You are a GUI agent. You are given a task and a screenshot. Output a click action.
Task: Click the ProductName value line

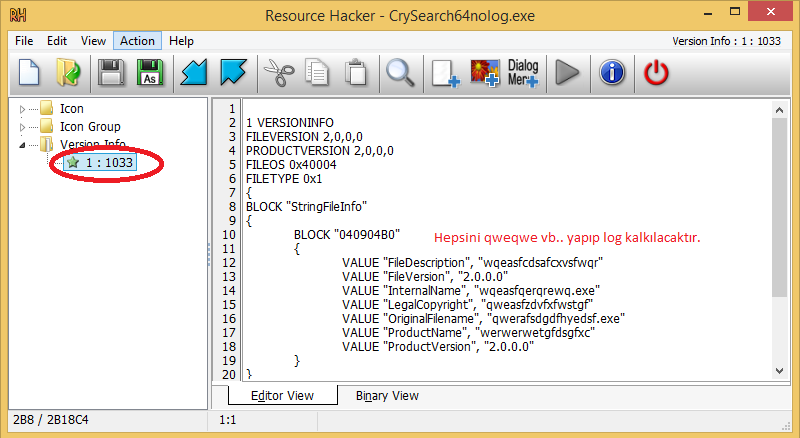(468, 332)
